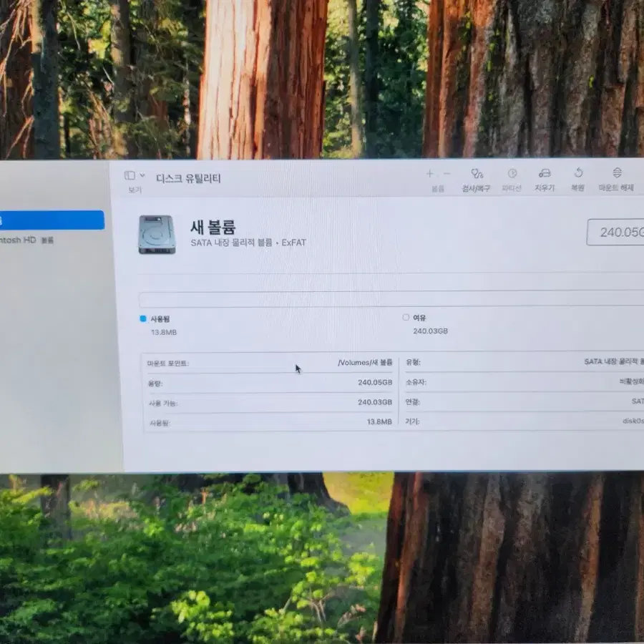Viewport: 644px width, 644px height.
Task: Click the 디스크 유틸리티 window title
Action: 188,178
